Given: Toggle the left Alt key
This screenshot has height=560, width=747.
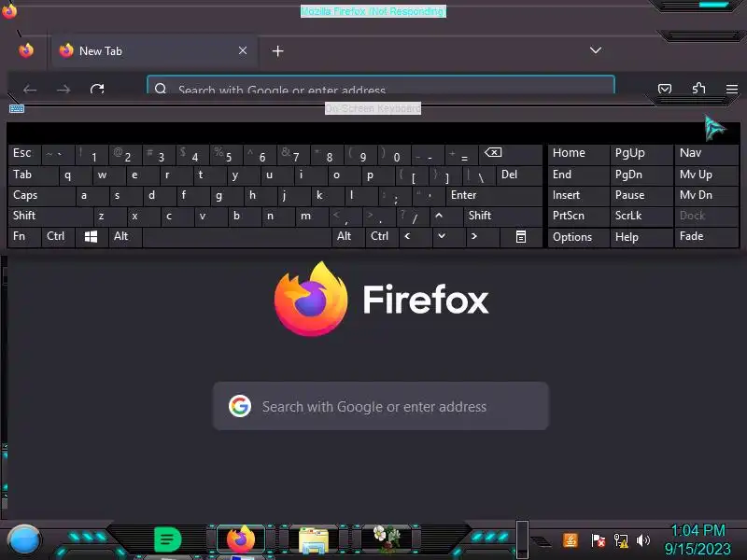Looking at the screenshot, I should point(125,237).
